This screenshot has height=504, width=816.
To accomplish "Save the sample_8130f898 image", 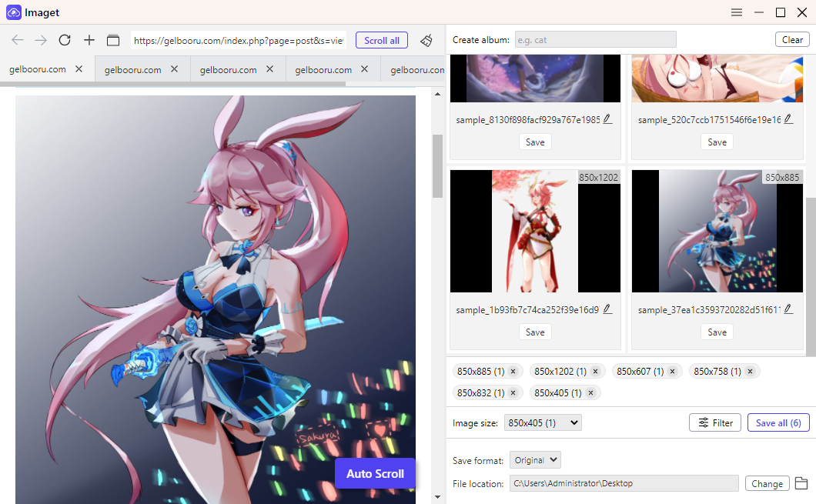I will point(535,142).
